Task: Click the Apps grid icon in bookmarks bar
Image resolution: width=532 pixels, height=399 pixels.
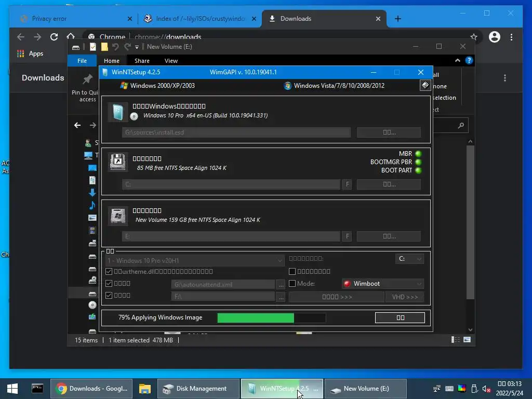Action: (21, 54)
